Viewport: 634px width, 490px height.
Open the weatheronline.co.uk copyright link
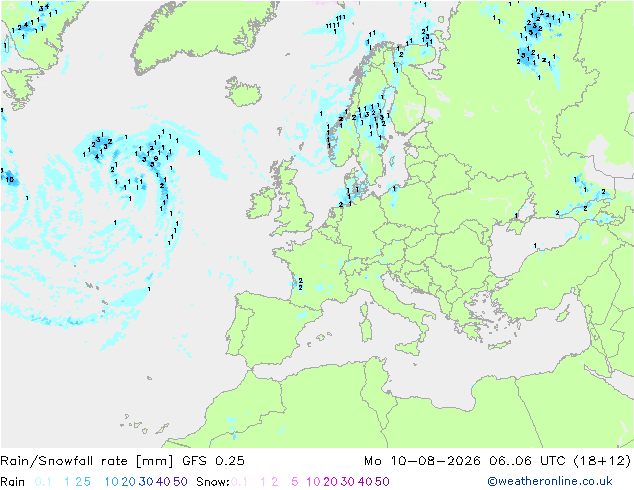(x=549, y=481)
